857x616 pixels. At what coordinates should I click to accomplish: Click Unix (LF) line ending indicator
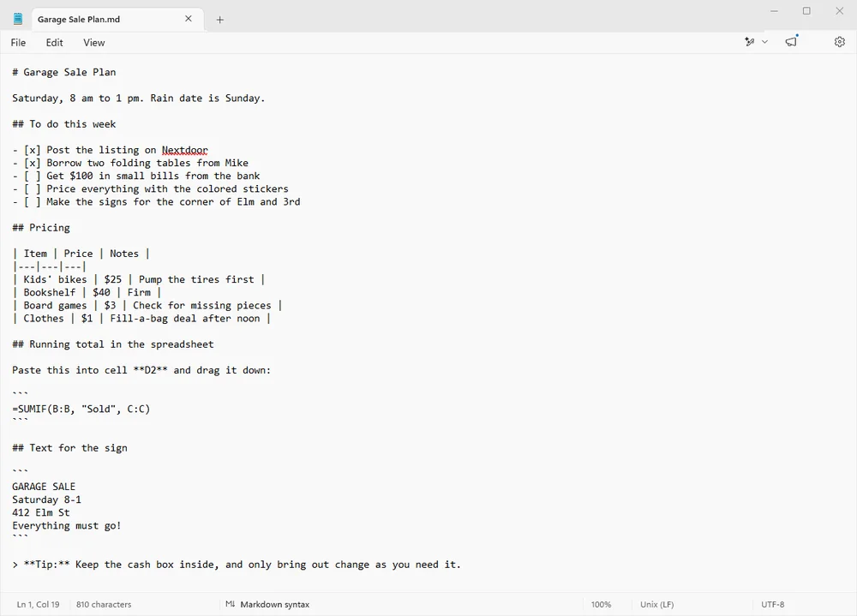pos(657,605)
